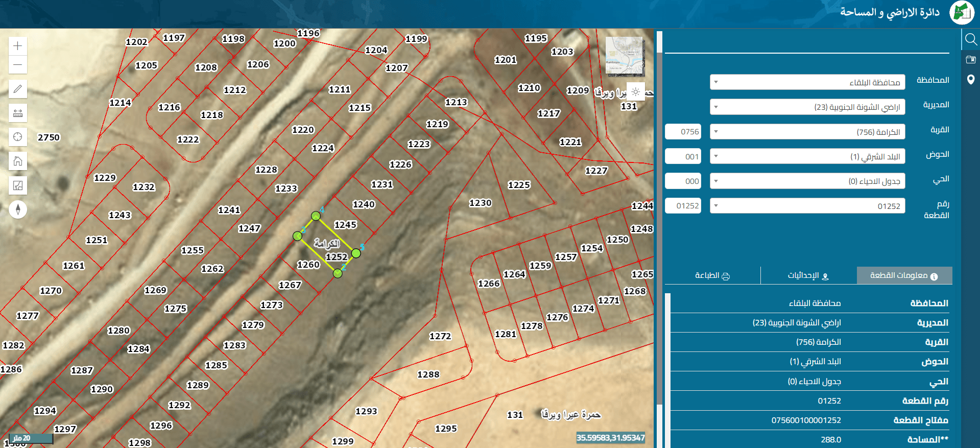Click the locate target circle tool
Viewport: 980px width, 448px height.
click(18, 137)
